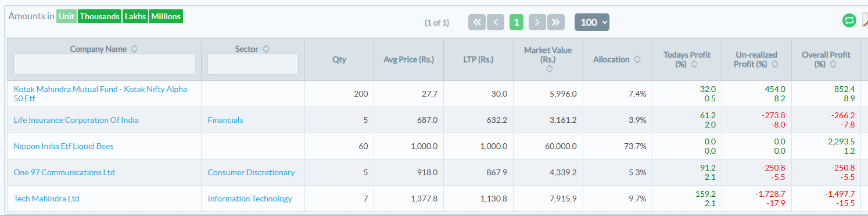Viewport: 868px width, 216px height.
Task: Open One 97 Communications Ltd link
Action: click(x=64, y=172)
